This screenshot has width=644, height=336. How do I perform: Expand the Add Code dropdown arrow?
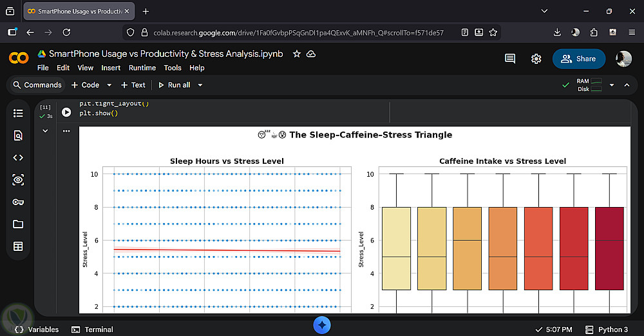click(x=109, y=85)
